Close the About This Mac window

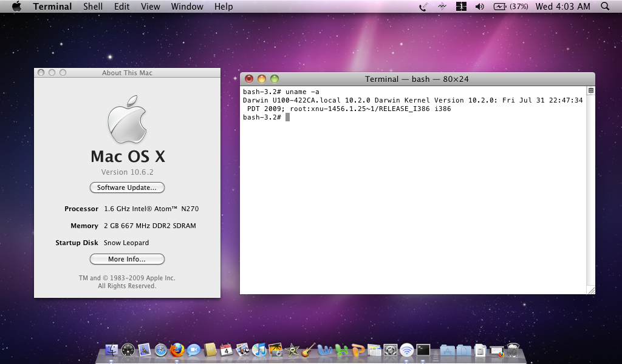(x=41, y=72)
